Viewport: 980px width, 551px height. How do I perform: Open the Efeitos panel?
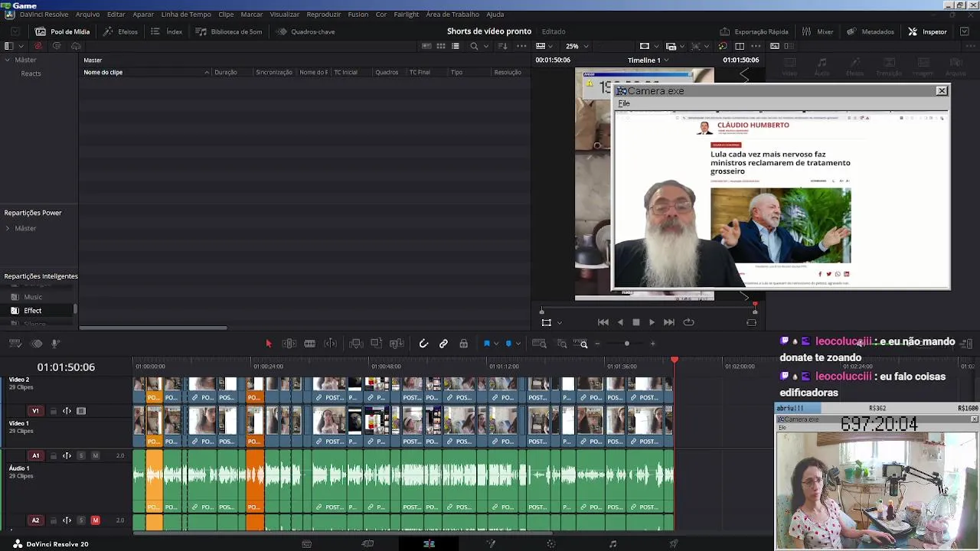pos(121,31)
